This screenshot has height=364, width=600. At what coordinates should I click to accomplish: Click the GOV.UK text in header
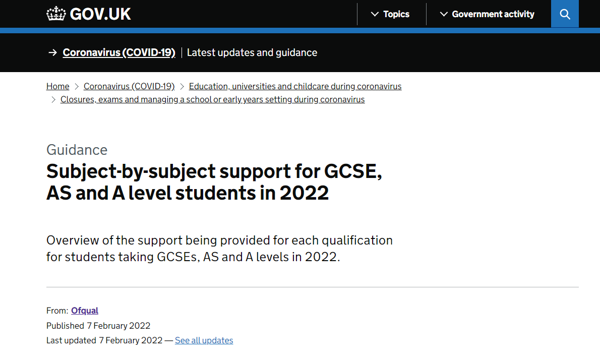[x=100, y=14]
